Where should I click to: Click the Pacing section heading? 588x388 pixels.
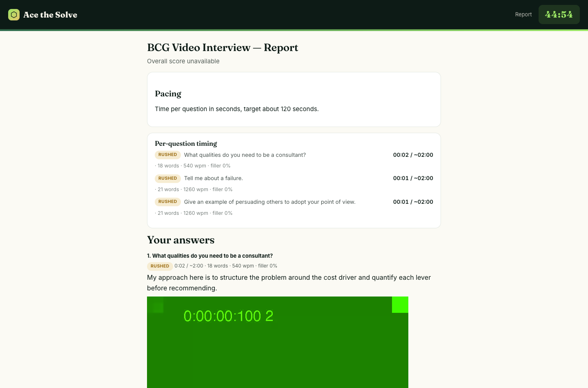coord(168,94)
